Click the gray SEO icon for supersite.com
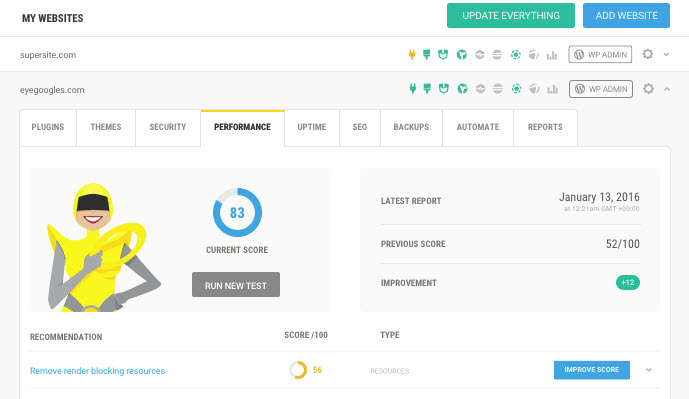This screenshot has height=399, width=689. (x=497, y=54)
